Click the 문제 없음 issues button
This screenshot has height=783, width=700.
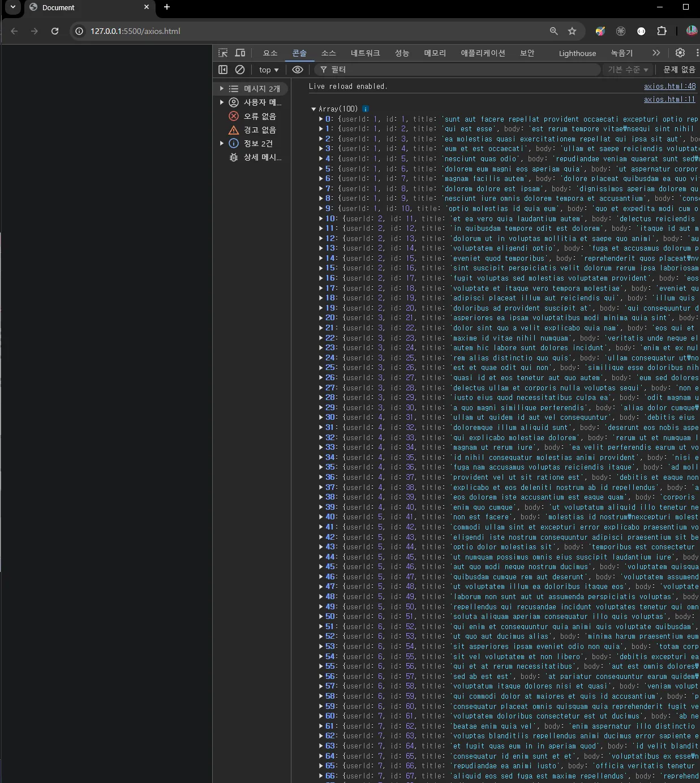679,70
